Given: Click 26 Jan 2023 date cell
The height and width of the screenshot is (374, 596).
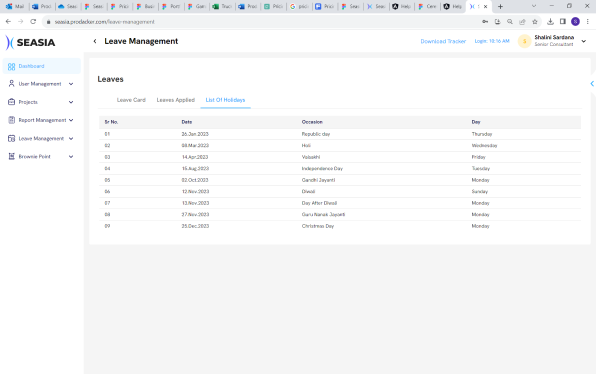Looking at the screenshot, I should pos(195,134).
